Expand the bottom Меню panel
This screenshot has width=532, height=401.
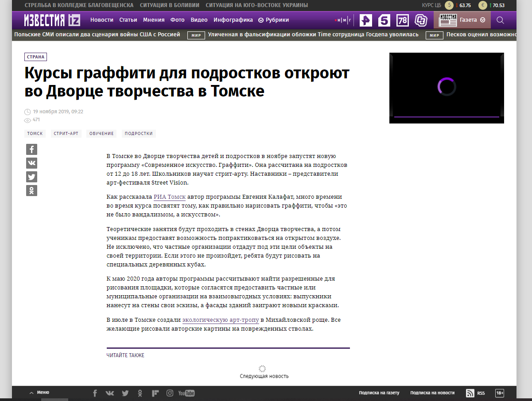(39, 393)
